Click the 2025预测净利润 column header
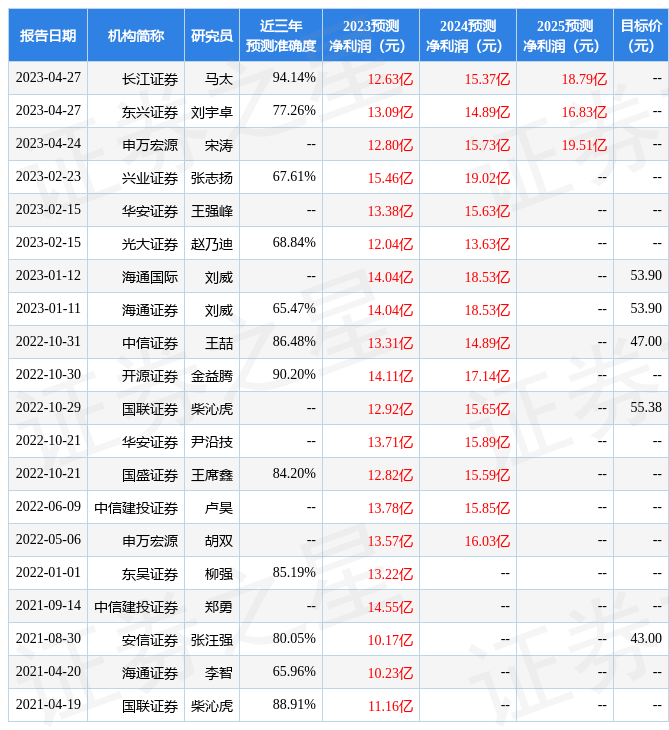Viewport: 669px width, 730px height. coord(564,36)
